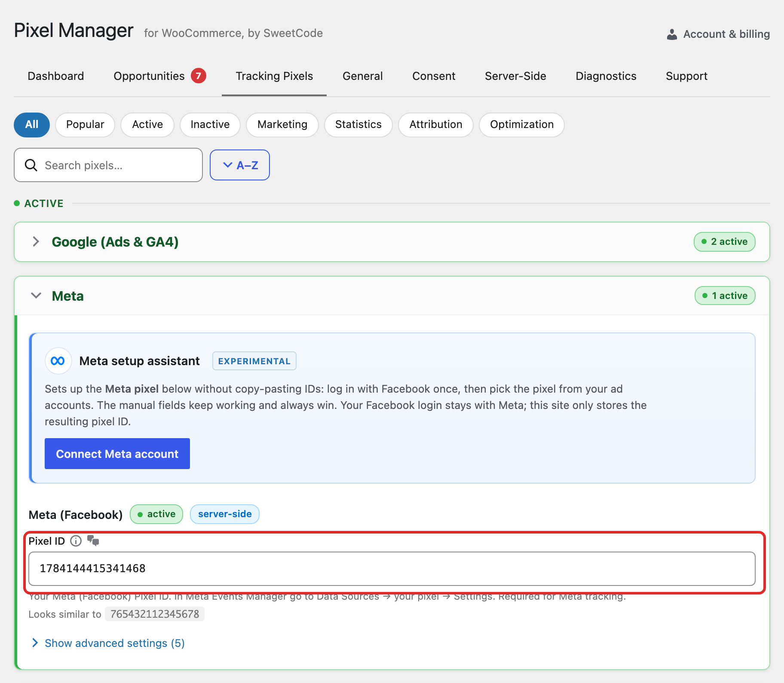Click the example ID 765432112345678
Viewport: 784px width, 683px height.
click(x=155, y=614)
